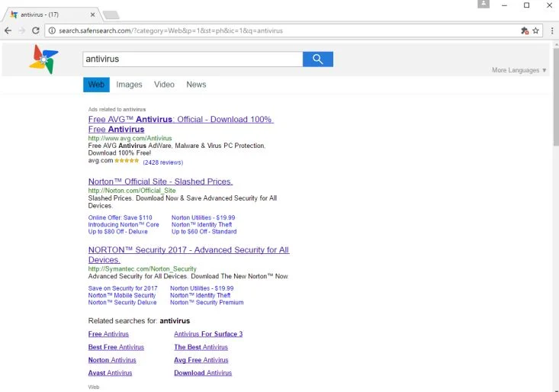Open Norton Mobile Security link
Image resolution: width=559 pixels, height=392 pixels.
tap(122, 295)
